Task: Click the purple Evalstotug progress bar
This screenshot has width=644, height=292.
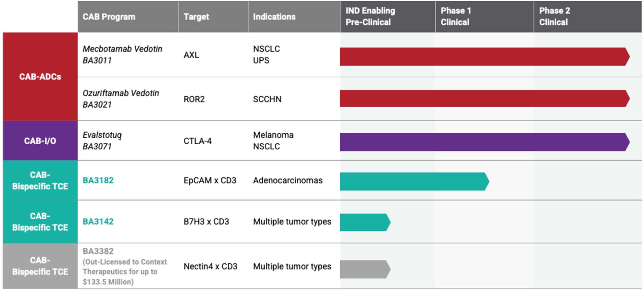Action: pos(484,142)
